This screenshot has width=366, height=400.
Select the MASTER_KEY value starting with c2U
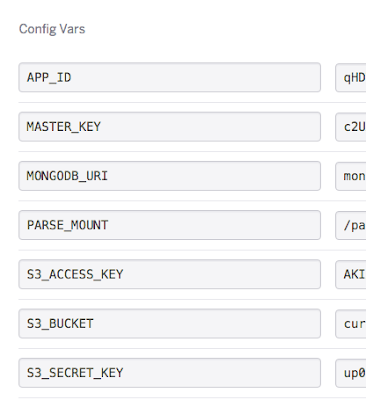[351, 127]
